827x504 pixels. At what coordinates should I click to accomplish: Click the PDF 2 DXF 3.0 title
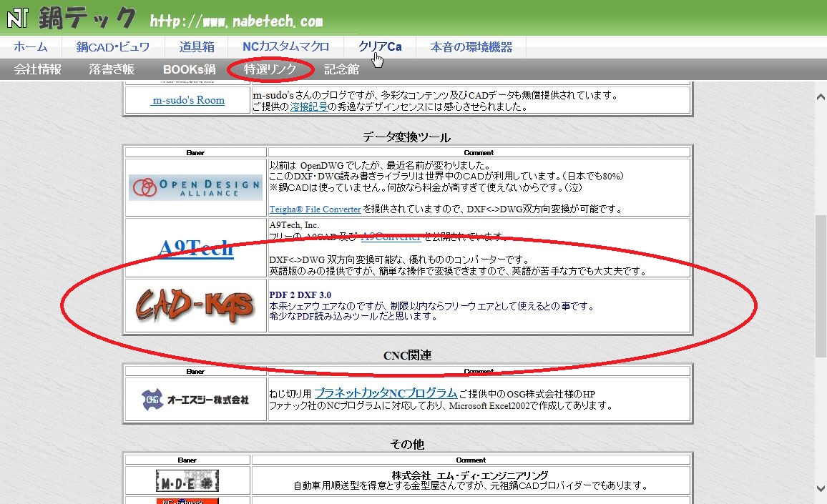(x=300, y=295)
